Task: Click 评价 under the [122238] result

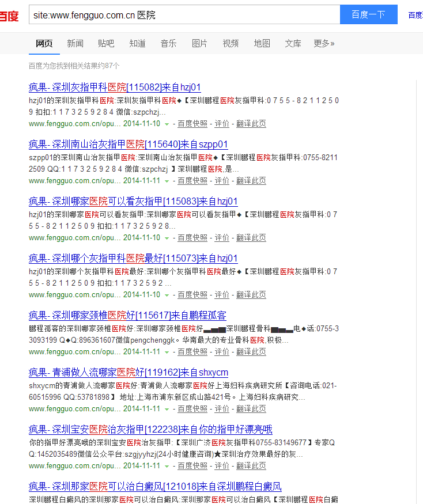Action: (x=222, y=466)
